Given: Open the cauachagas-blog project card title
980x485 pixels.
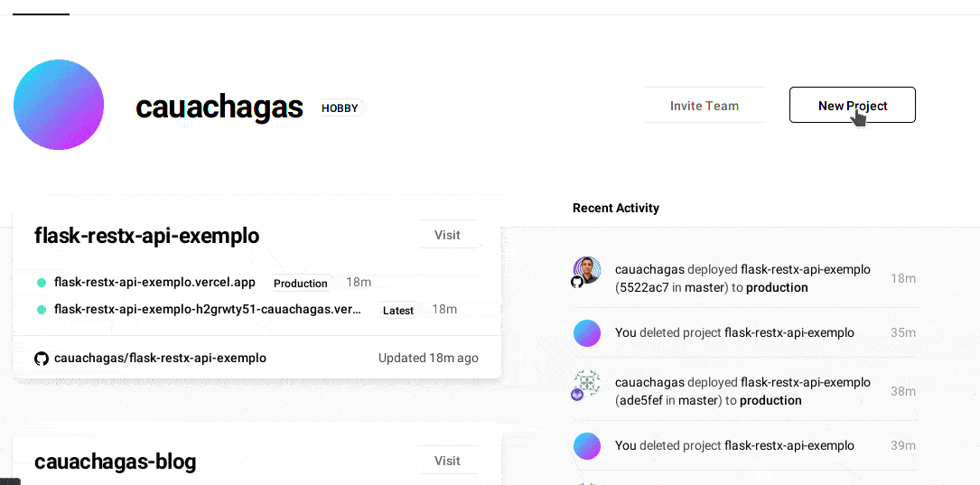Looking at the screenshot, I should coord(115,462).
